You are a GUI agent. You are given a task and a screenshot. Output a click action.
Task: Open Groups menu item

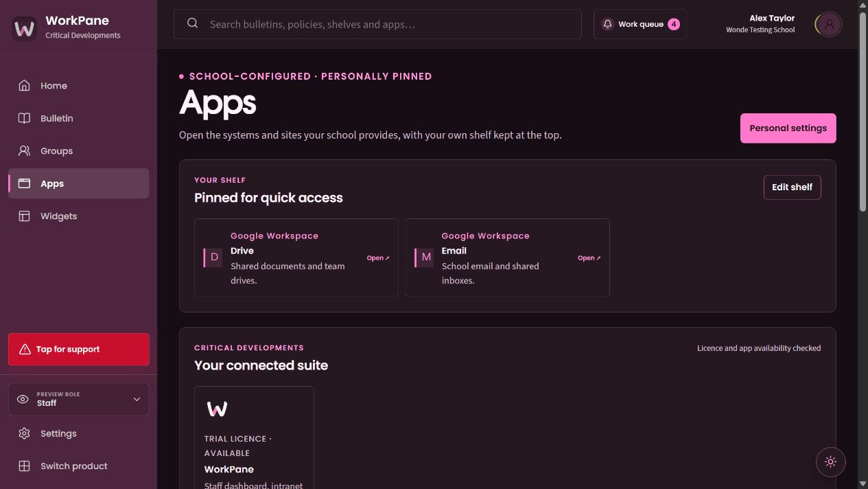pos(78,151)
